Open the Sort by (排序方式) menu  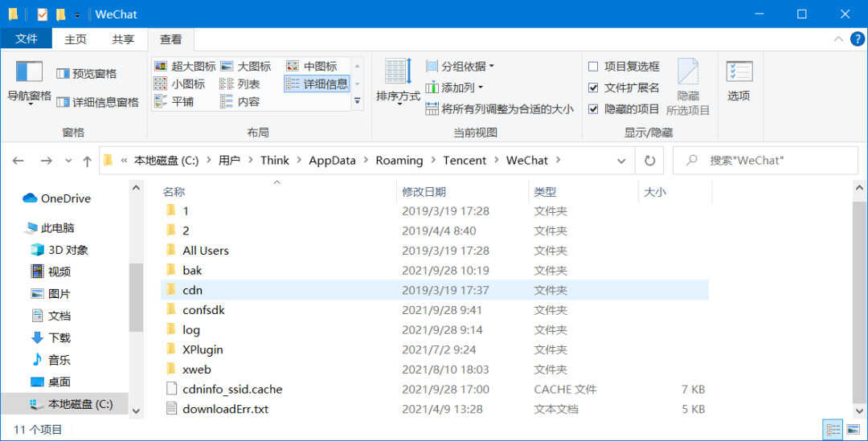click(398, 81)
